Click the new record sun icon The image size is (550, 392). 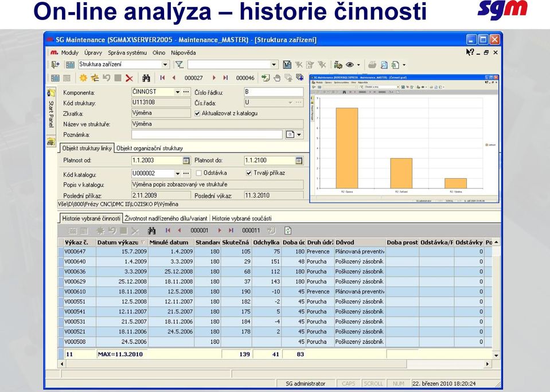coord(83,78)
